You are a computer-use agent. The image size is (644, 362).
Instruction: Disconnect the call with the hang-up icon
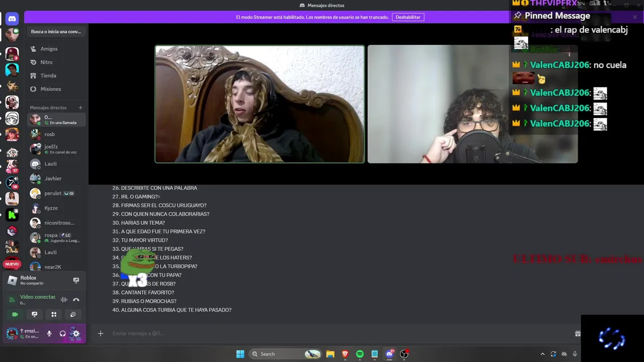click(76, 300)
